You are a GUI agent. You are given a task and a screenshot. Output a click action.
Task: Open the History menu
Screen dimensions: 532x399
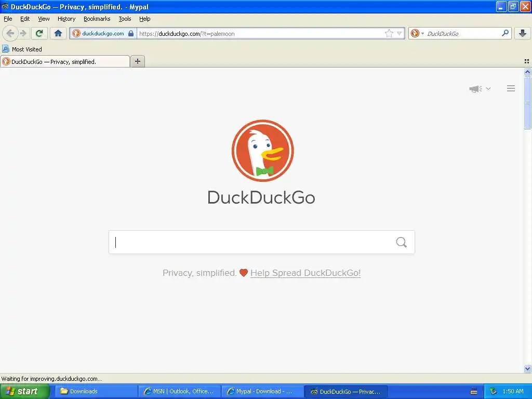click(66, 19)
